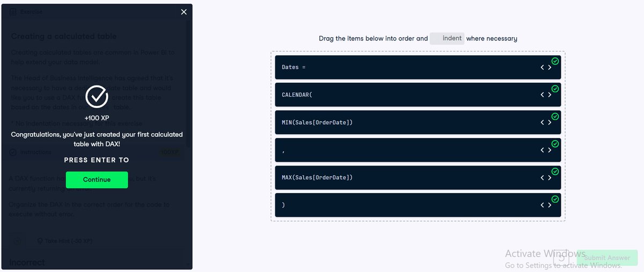Click the congratulations message text
This screenshot has width=644, height=272.
coord(97,139)
